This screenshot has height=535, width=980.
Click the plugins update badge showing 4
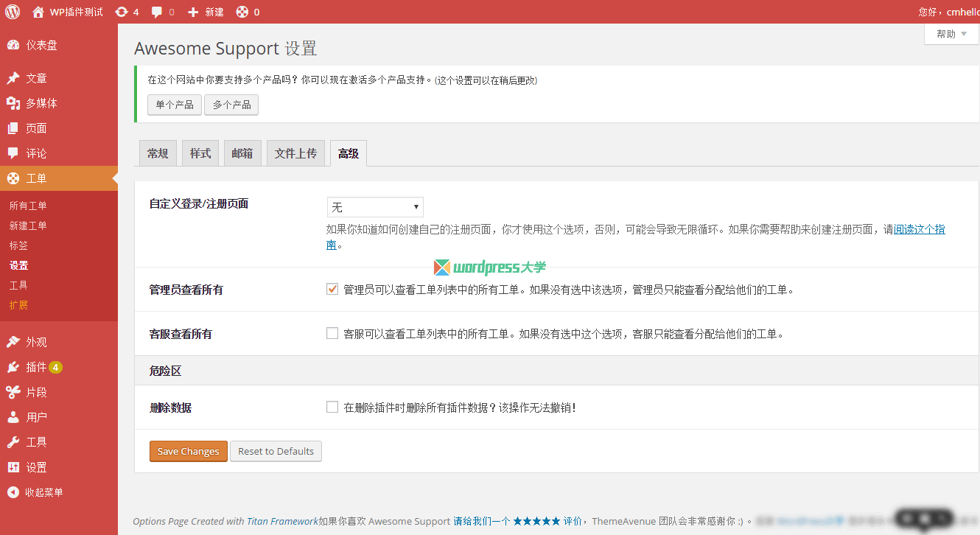click(x=56, y=367)
